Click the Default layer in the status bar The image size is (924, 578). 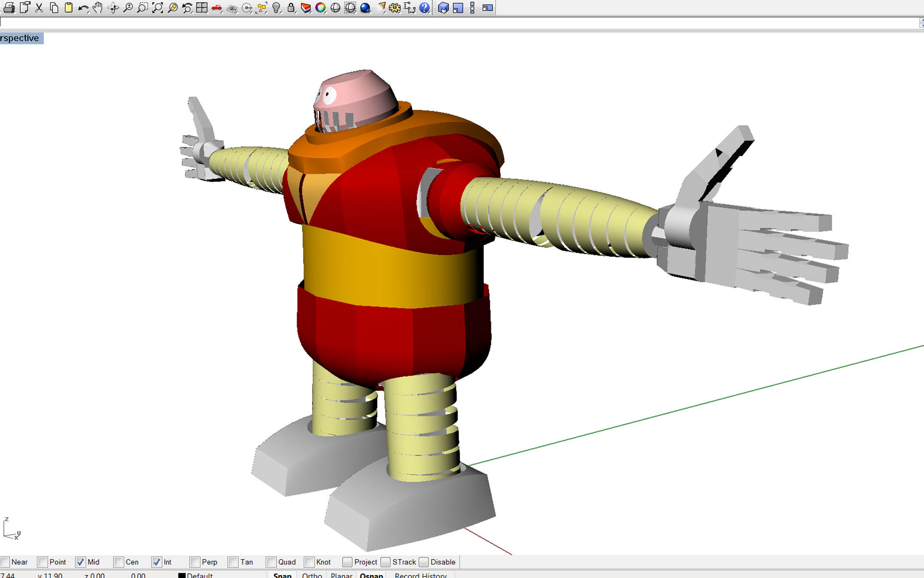click(200, 575)
